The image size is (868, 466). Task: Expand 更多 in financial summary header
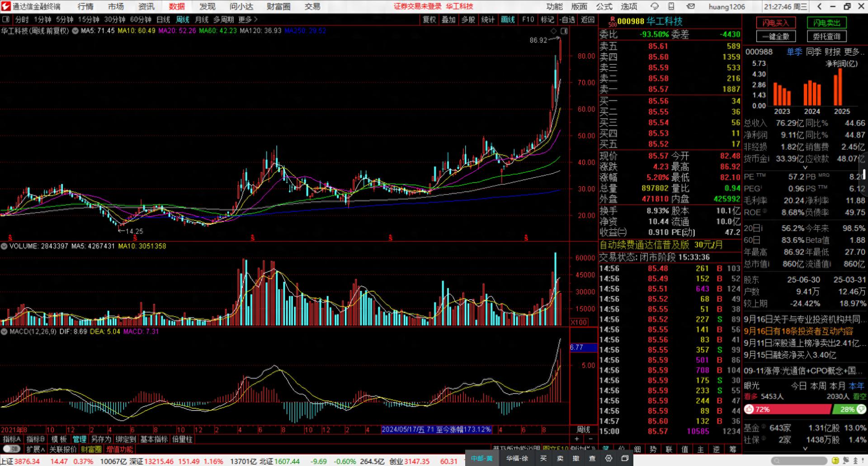coord(854,52)
